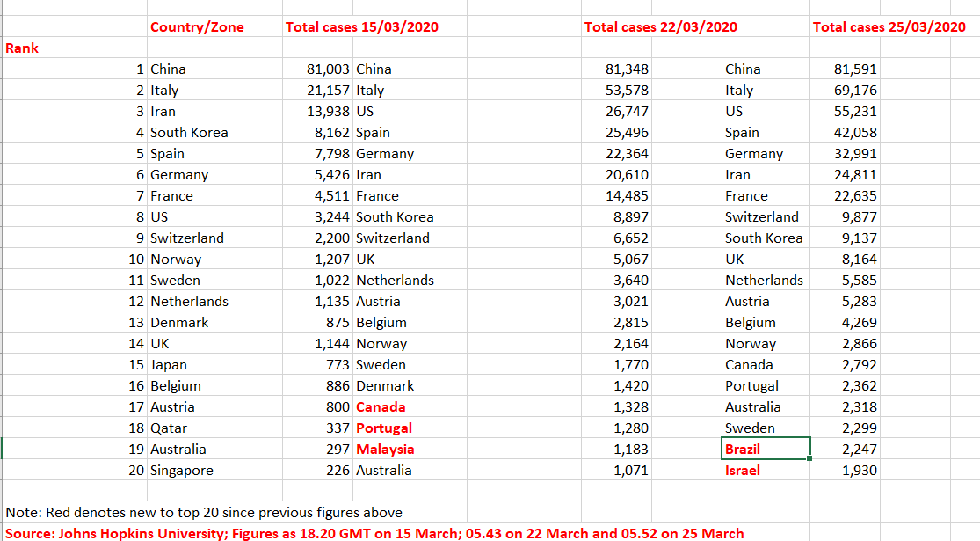Click the cell with value 1,071
The image size is (980, 541).
click(616, 471)
